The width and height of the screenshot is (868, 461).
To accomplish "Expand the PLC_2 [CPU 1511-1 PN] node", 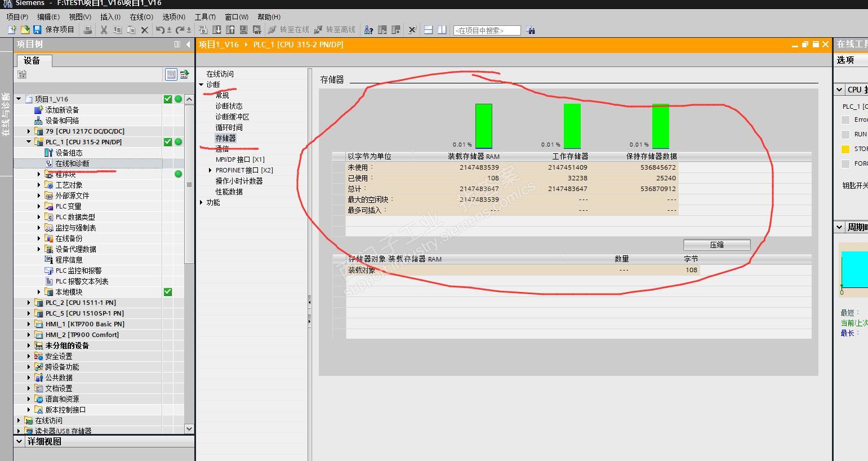I will point(29,303).
